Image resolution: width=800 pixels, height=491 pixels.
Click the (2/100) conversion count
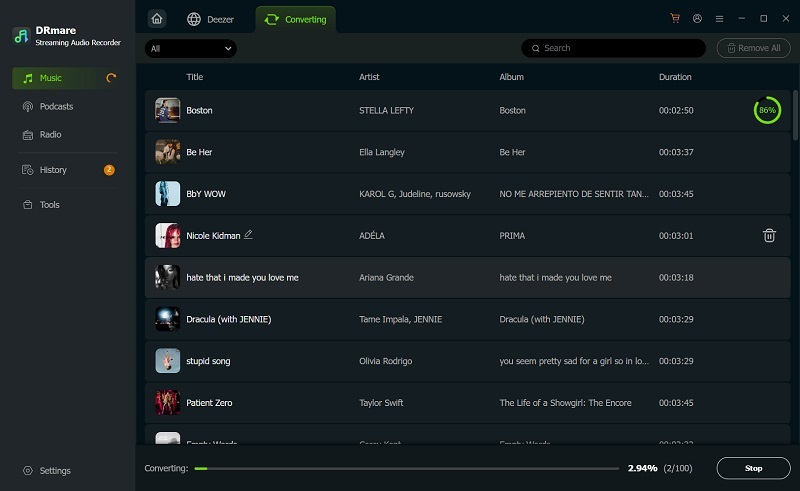point(678,469)
